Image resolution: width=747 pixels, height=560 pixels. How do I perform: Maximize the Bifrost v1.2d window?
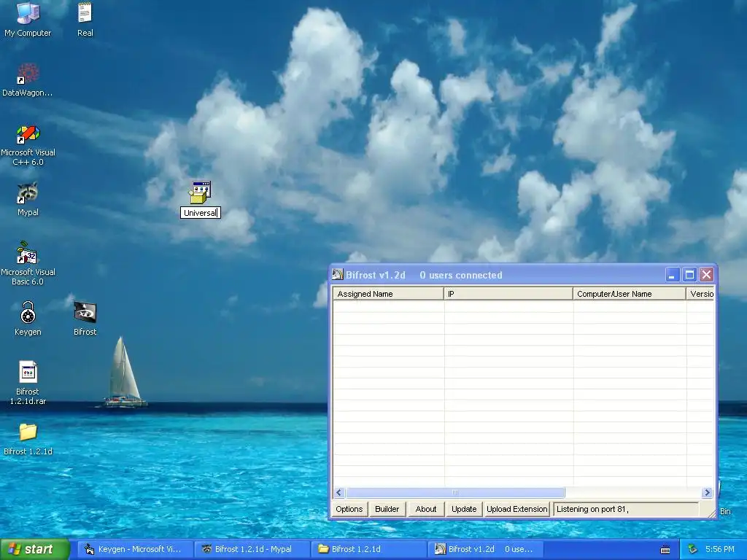click(689, 275)
